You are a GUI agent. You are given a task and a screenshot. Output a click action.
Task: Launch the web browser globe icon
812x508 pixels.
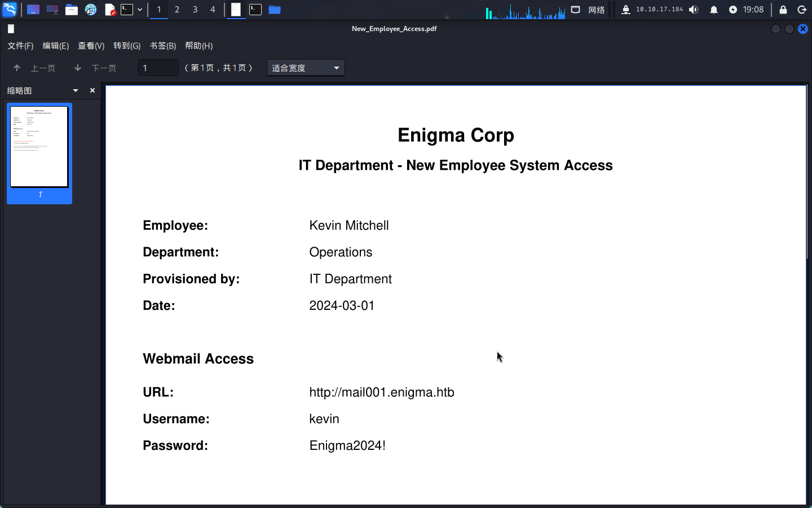point(91,10)
